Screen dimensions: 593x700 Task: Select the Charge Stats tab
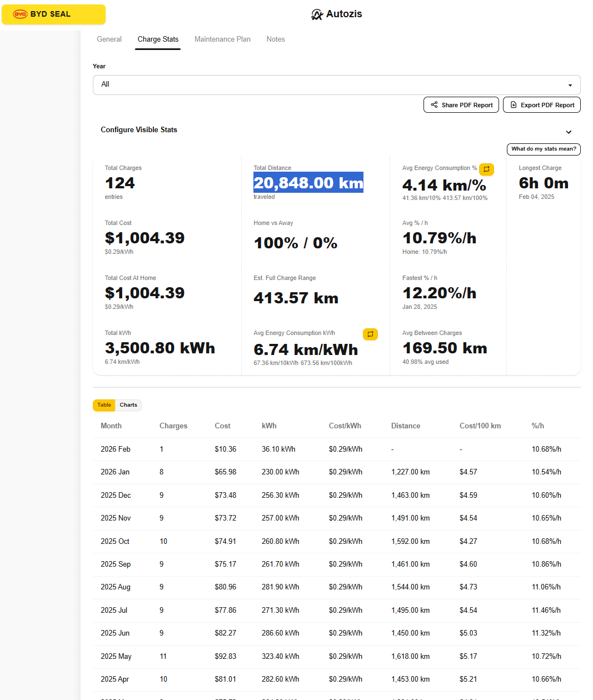coord(158,39)
